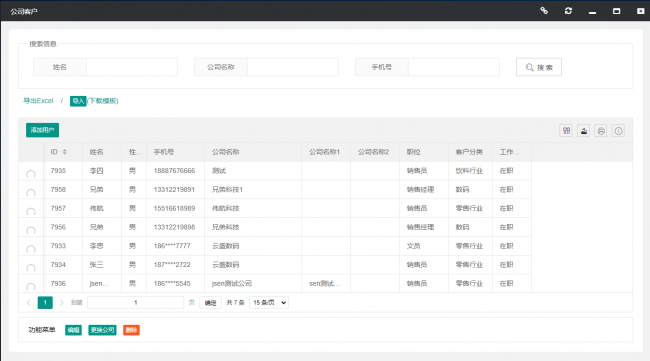Click phone number 18887676666 cell

coord(175,171)
